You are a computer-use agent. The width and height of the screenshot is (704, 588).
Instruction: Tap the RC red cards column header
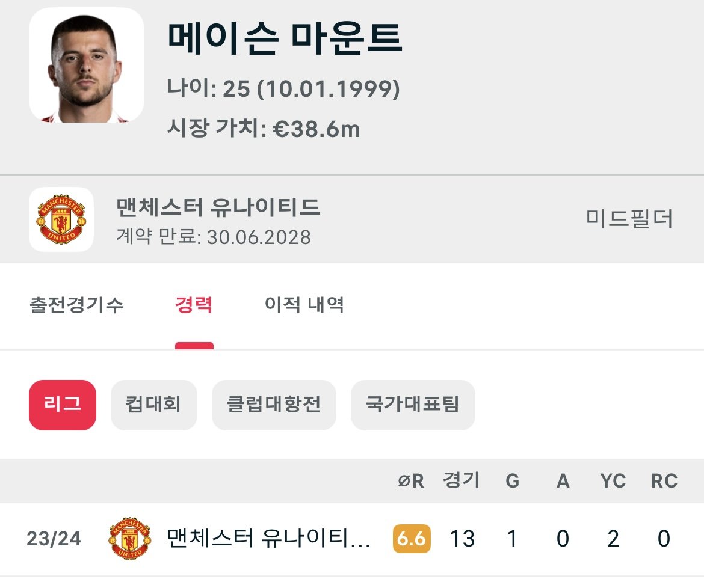point(664,481)
